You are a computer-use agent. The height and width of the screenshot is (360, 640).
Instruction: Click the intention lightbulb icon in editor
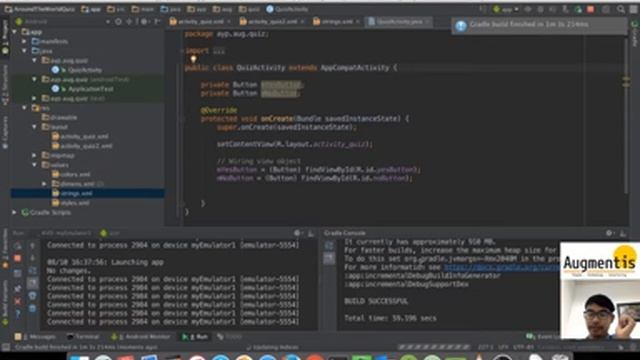193,59
